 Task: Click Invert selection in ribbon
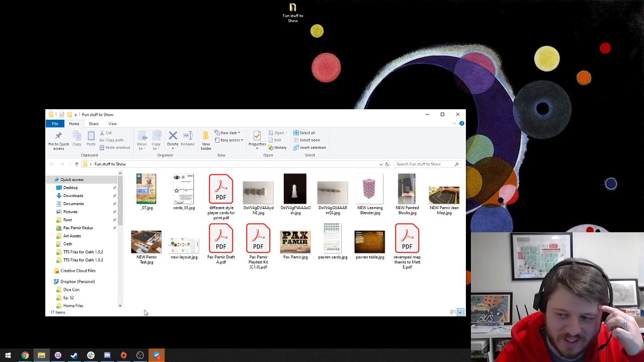309,147
